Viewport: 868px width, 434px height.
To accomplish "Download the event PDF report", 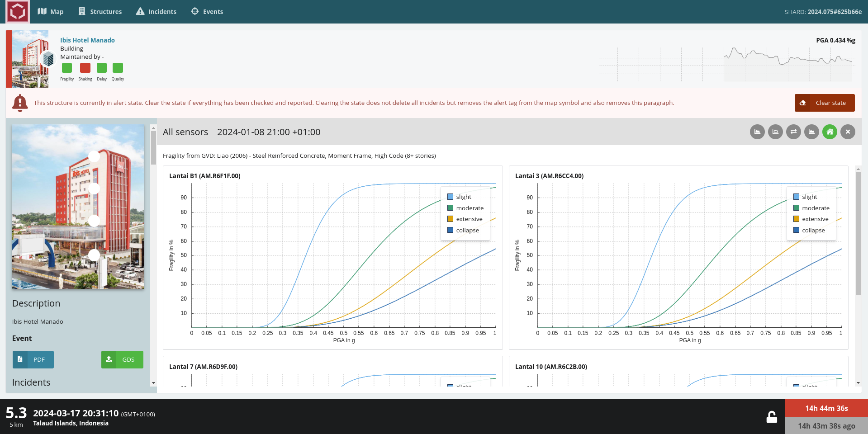I will point(33,360).
